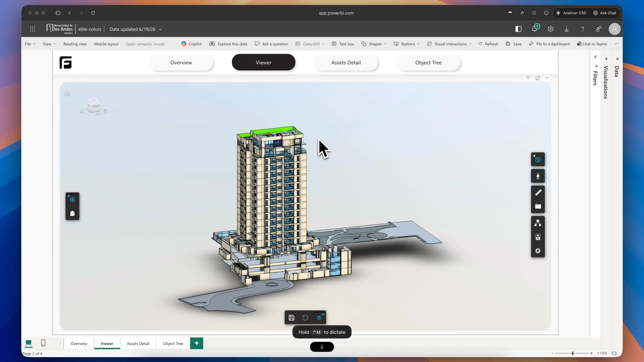Viewport: 644px width, 362px height.
Task: Click the side pane layout icon in header
Action: tap(518, 29)
